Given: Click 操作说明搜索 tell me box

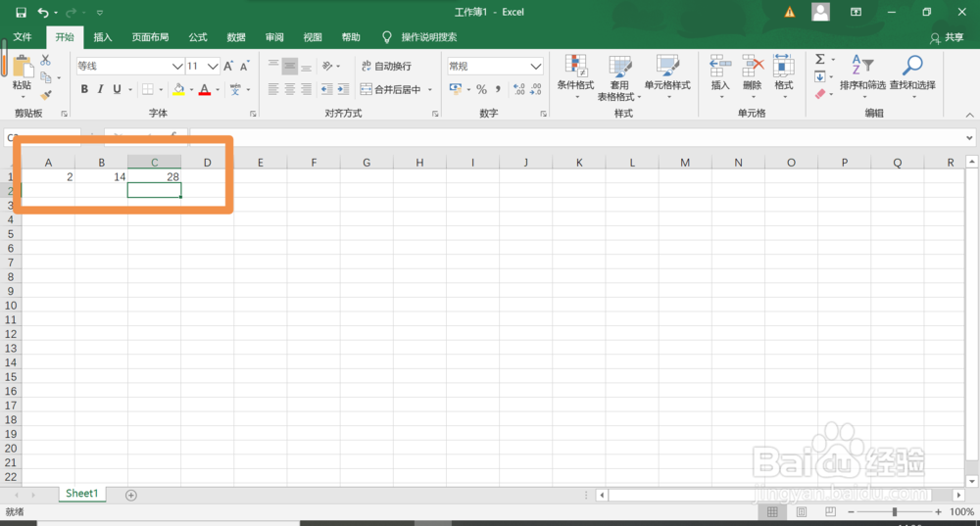Looking at the screenshot, I should 429,37.
